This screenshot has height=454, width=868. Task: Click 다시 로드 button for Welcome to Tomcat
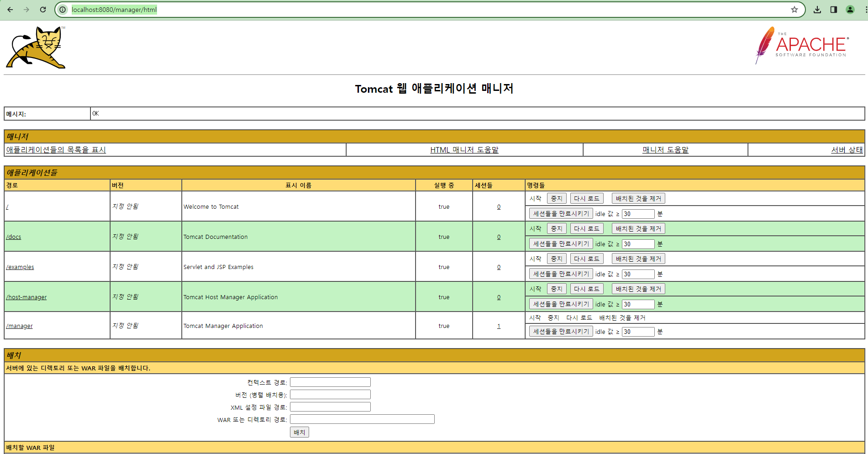pos(587,199)
